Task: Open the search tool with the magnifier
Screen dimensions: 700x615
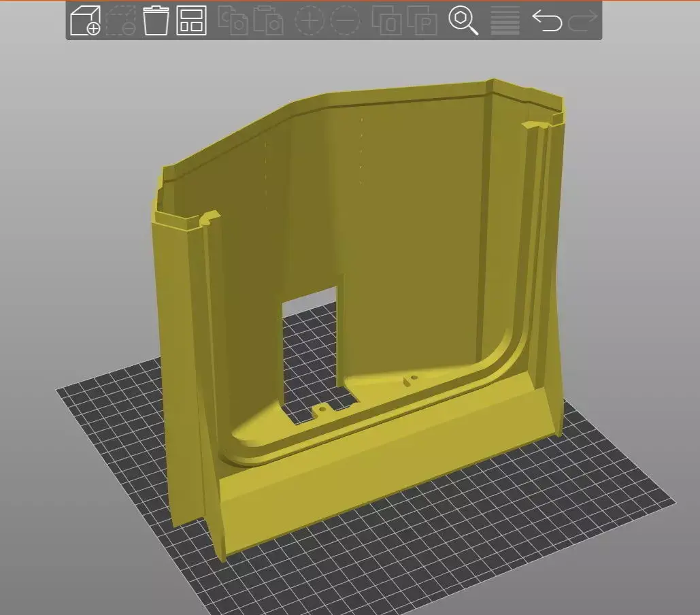Action: coord(465,22)
